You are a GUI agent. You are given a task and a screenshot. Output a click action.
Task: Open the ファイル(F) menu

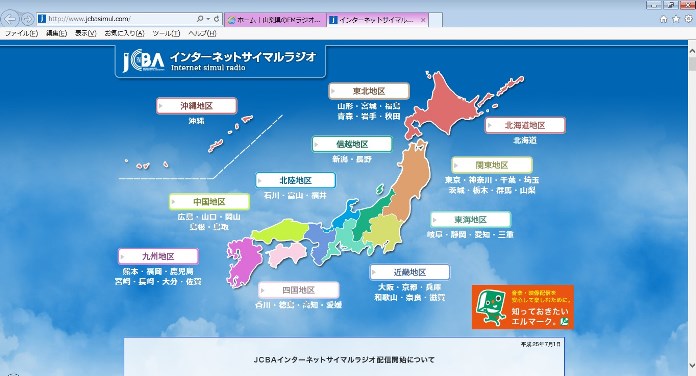tap(21, 33)
